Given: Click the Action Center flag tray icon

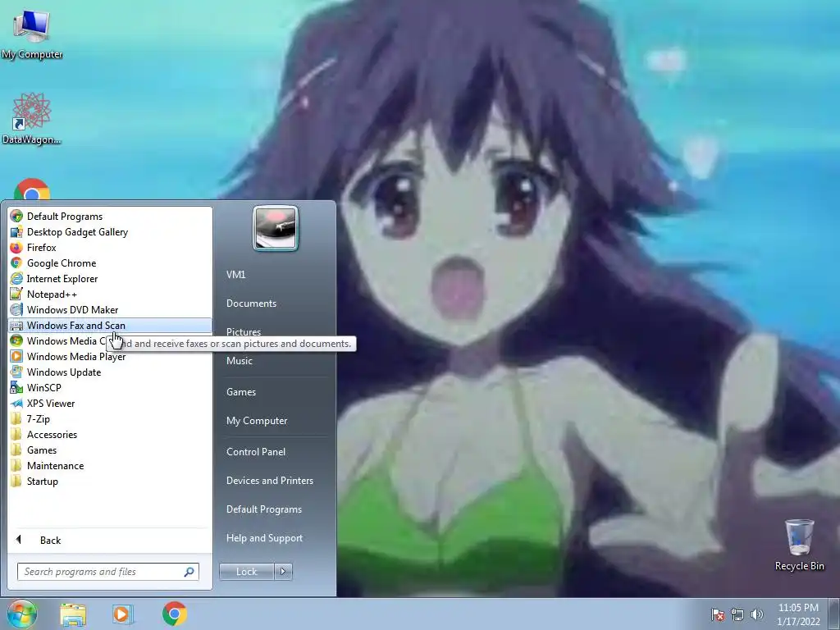Looking at the screenshot, I should pos(718,614).
